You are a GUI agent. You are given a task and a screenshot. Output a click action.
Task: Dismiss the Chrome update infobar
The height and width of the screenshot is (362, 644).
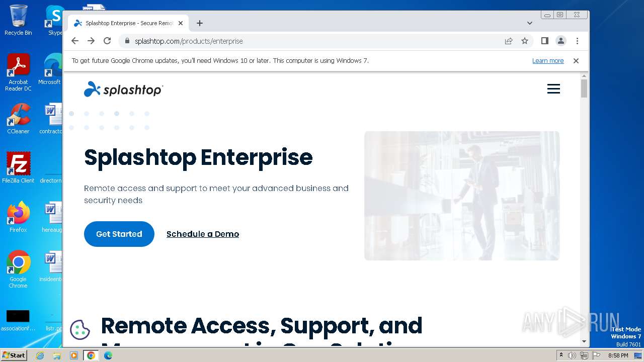click(576, 61)
